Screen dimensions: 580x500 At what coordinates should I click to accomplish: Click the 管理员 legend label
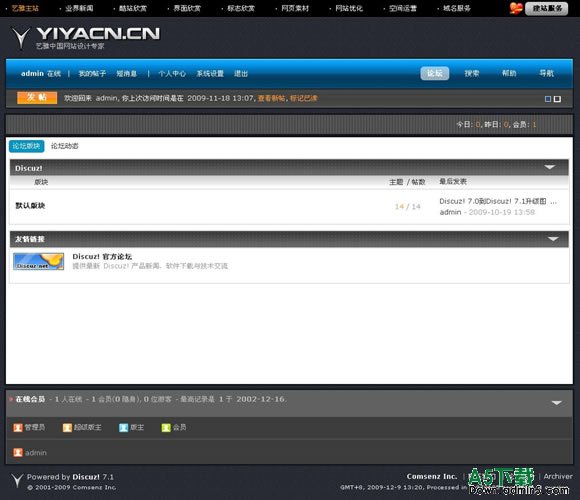click(35, 428)
